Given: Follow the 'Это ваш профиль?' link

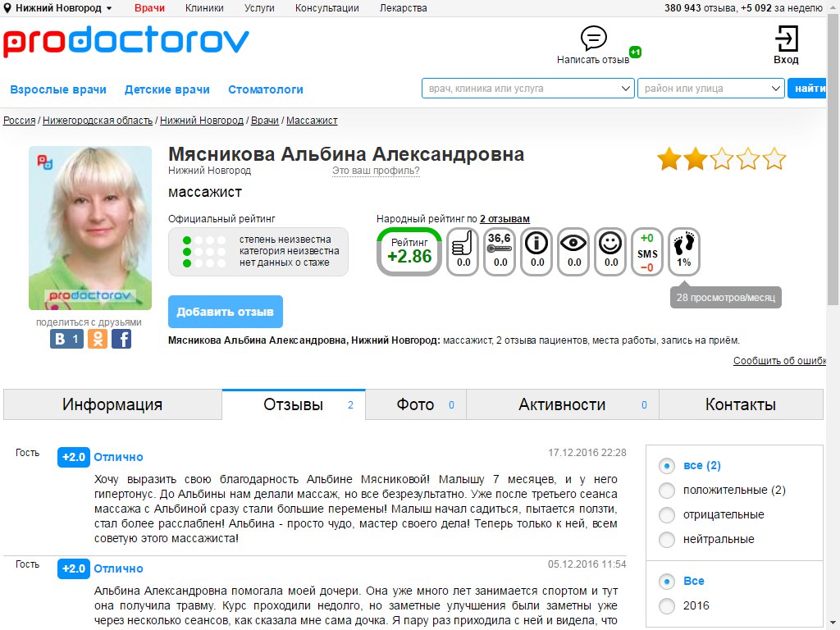Looking at the screenshot, I should [376, 171].
